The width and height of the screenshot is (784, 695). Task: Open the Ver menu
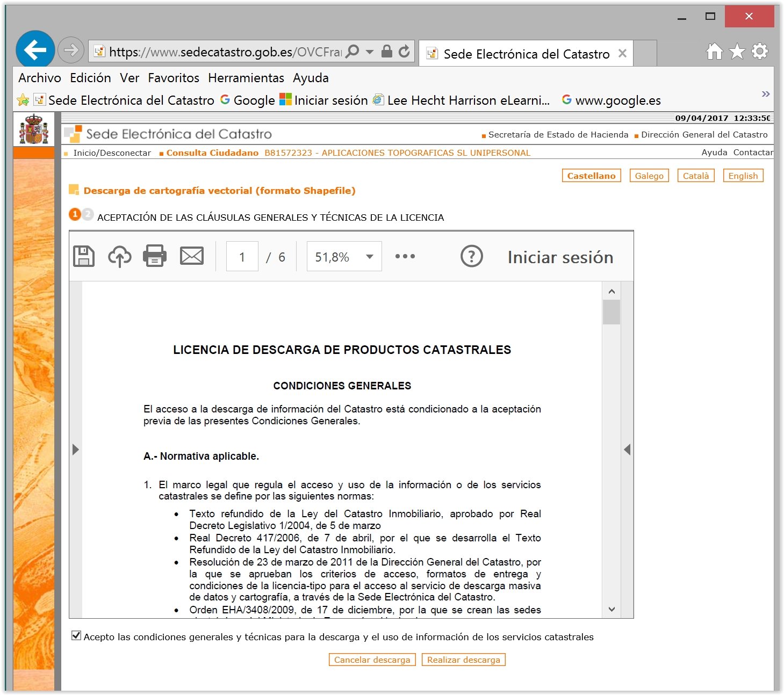coord(130,78)
